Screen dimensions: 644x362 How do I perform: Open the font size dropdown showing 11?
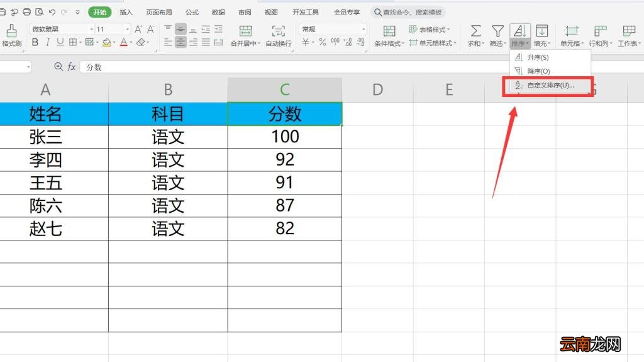pos(127,29)
